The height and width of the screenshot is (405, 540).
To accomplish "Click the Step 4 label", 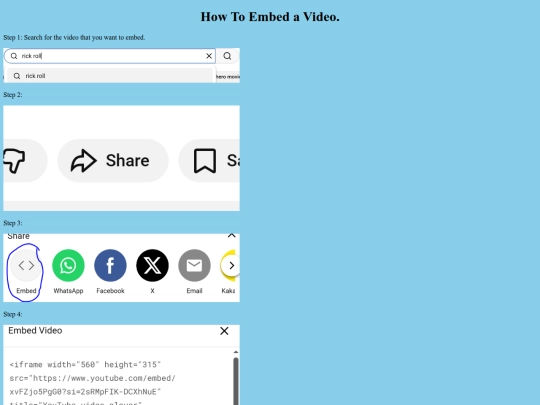I will point(13,314).
